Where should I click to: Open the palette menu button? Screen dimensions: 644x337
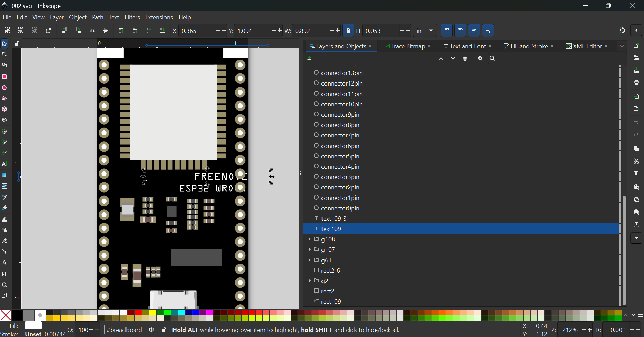pos(640,317)
